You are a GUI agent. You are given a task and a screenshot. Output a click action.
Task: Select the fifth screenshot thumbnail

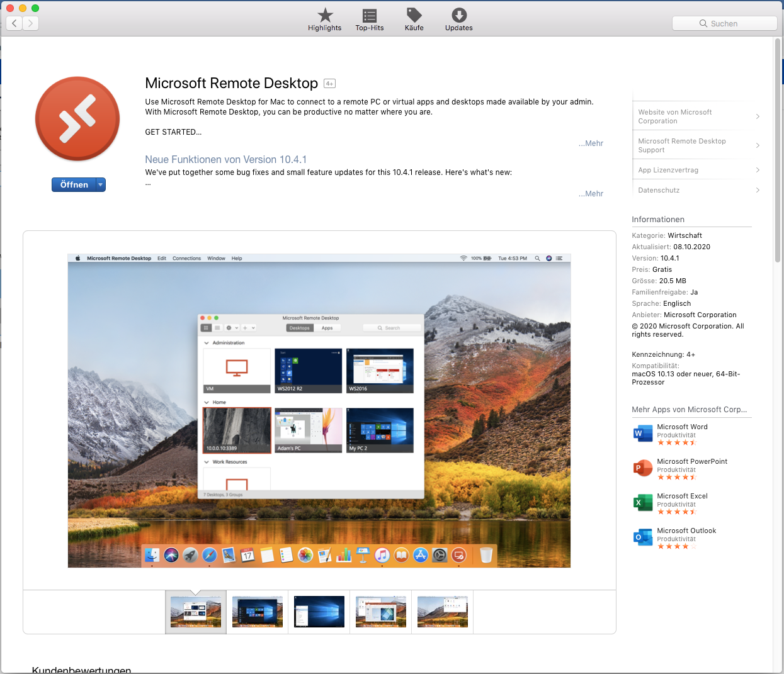point(443,612)
